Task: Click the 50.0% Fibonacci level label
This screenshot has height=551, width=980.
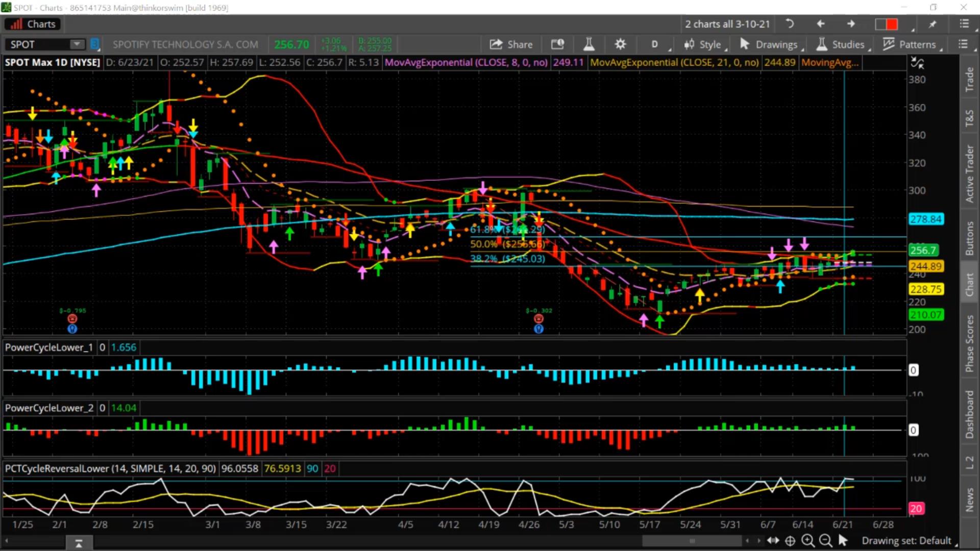Action: (508, 244)
